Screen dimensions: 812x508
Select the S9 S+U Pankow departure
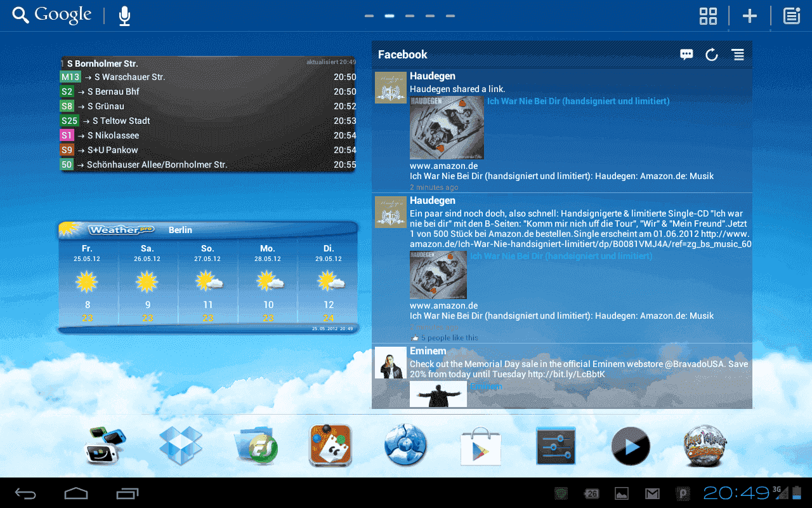pyautogui.click(x=207, y=150)
